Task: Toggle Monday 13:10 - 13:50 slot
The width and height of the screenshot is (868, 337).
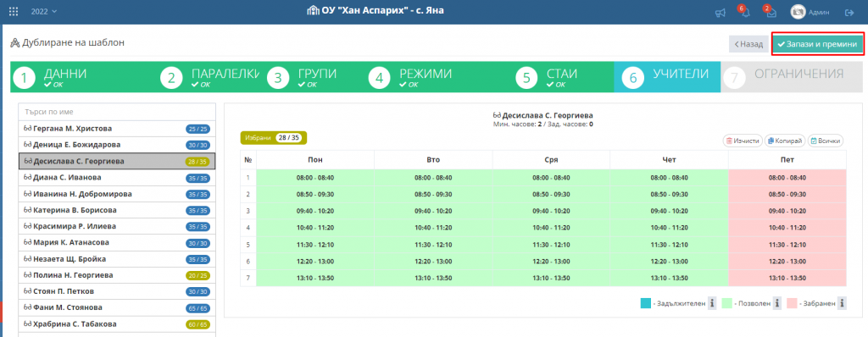Action: 315,278
